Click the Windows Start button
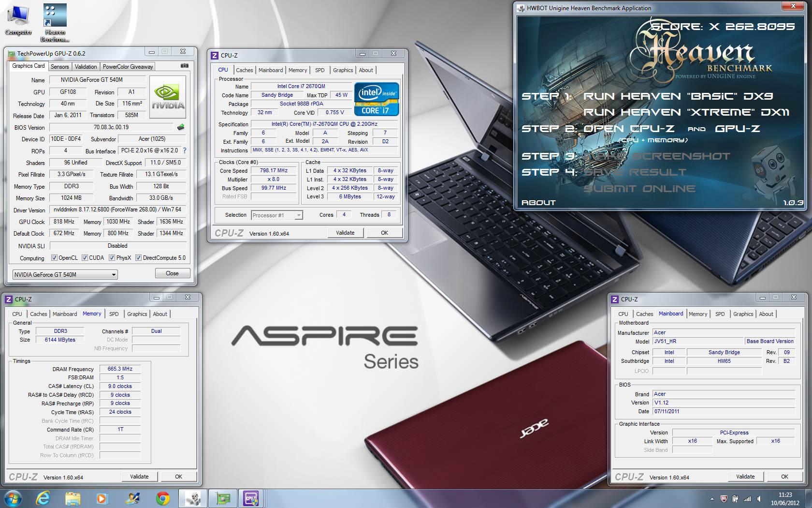The width and height of the screenshot is (812, 508). [x=13, y=498]
